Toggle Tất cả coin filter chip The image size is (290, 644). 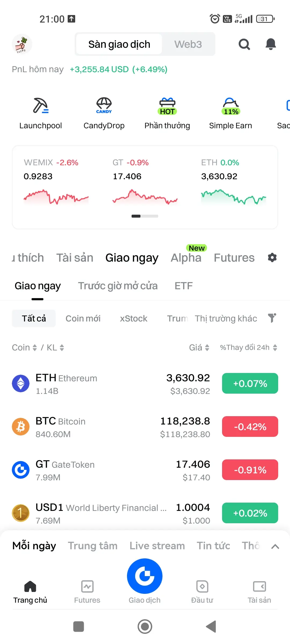34,319
